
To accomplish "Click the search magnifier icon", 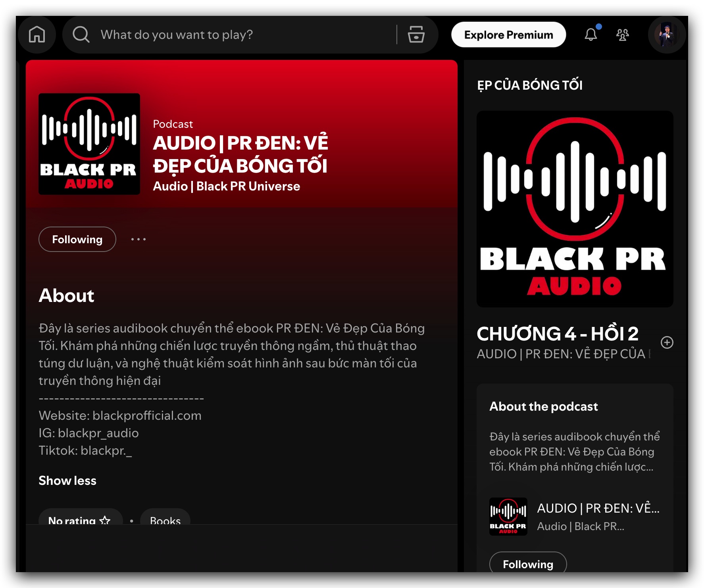I will [81, 35].
